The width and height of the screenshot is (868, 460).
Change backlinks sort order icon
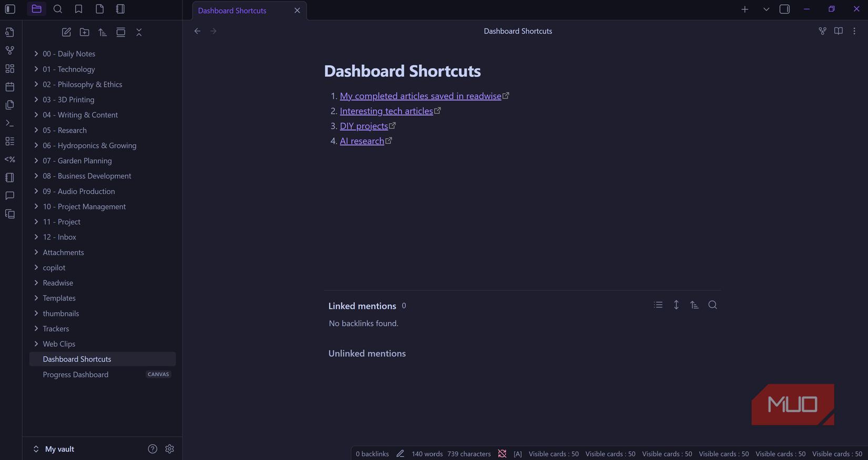tap(694, 305)
